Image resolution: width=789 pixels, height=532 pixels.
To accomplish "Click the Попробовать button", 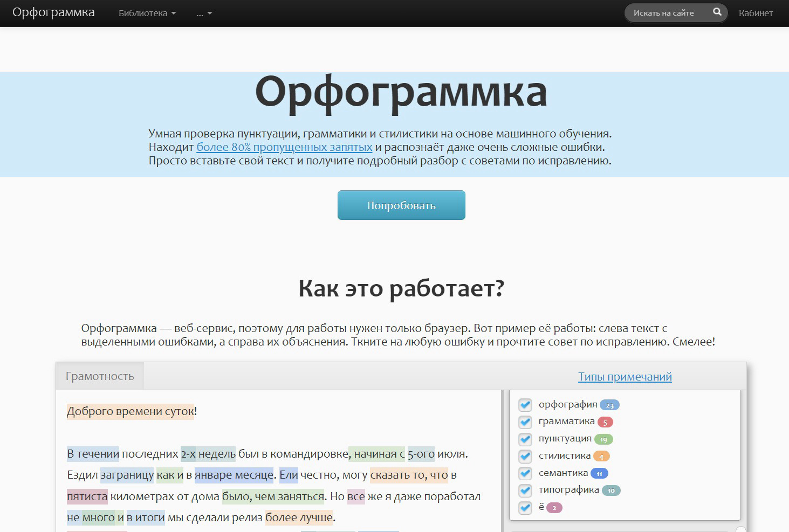I will click(x=401, y=205).
